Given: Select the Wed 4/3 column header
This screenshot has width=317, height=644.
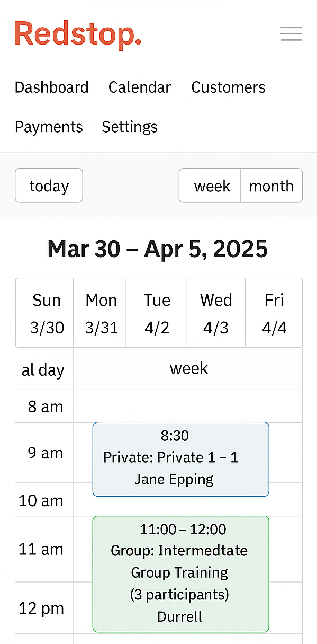Looking at the screenshot, I should (216, 313).
